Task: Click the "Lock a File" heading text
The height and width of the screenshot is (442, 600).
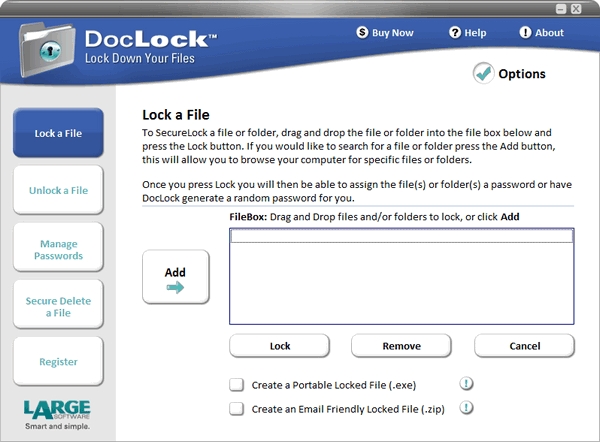Action: 176,115
